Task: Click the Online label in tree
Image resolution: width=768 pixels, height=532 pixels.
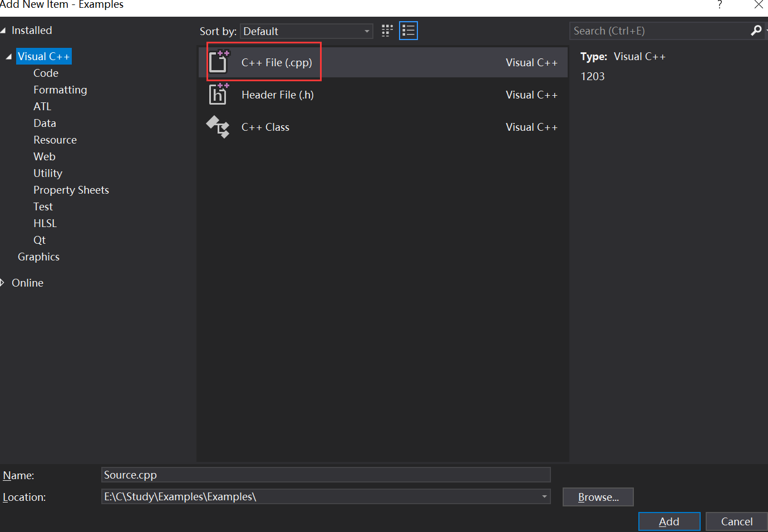Action: [x=27, y=283]
